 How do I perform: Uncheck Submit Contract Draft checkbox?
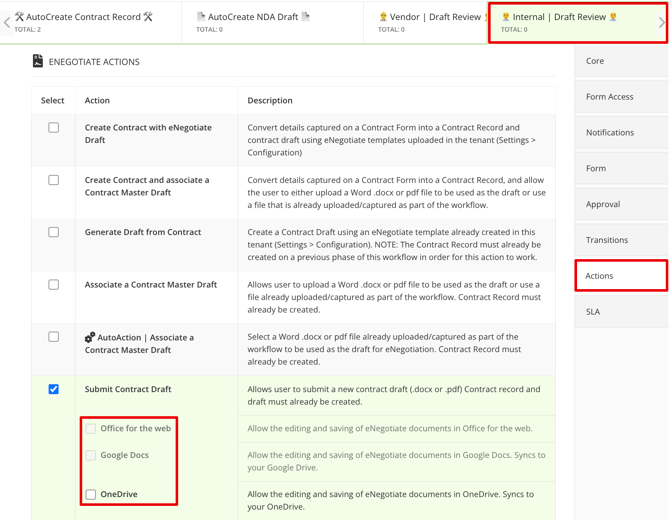53,389
